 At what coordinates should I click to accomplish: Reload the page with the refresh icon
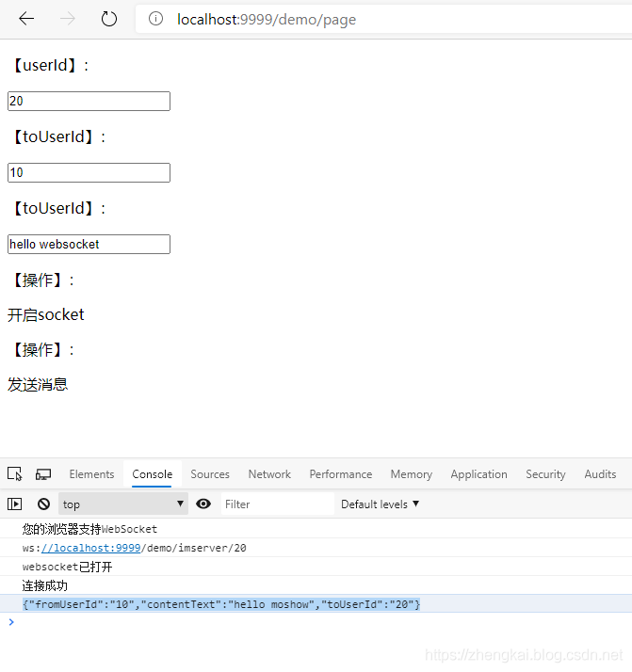(109, 19)
